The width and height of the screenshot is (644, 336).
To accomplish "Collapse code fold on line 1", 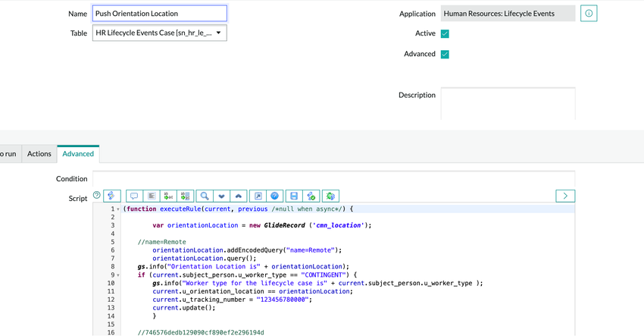I will click(x=118, y=209).
